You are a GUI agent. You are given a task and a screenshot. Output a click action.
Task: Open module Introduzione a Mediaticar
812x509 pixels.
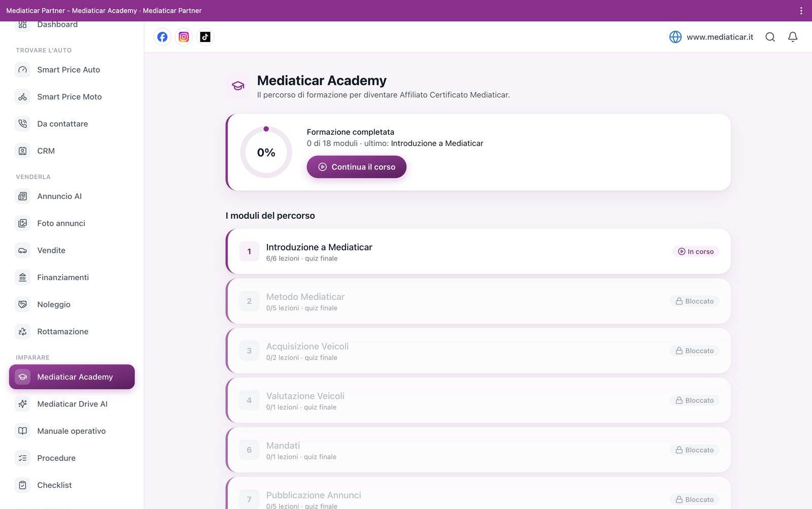478,252
